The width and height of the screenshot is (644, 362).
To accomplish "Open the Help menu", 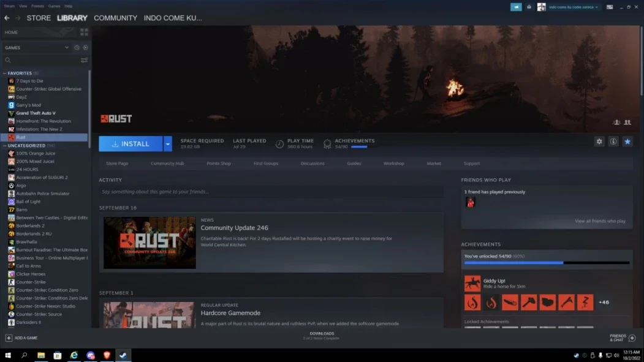I will point(69,6).
